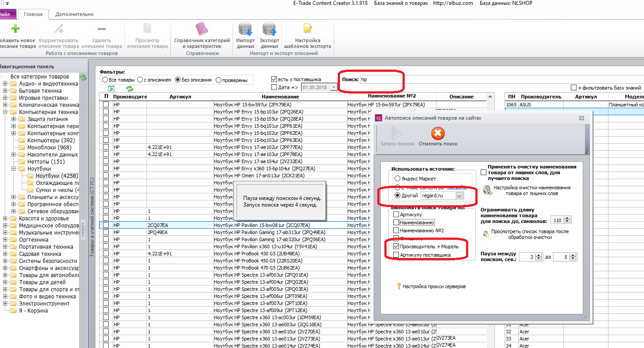Close the autosearch dialog window
644x348 pixels.
coord(581,118)
